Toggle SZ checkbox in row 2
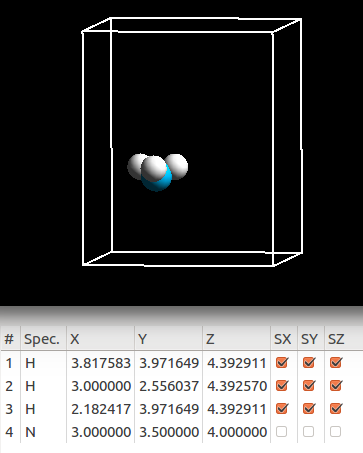 tap(336, 386)
